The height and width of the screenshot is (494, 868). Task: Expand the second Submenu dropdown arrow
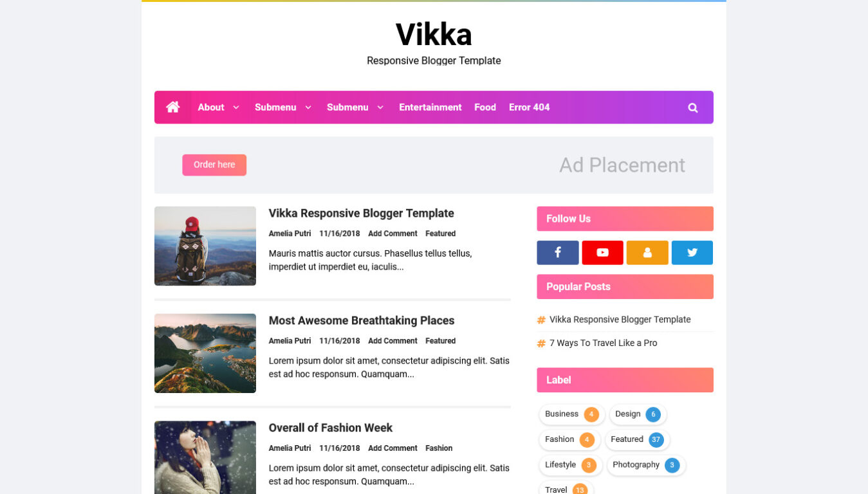(380, 107)
